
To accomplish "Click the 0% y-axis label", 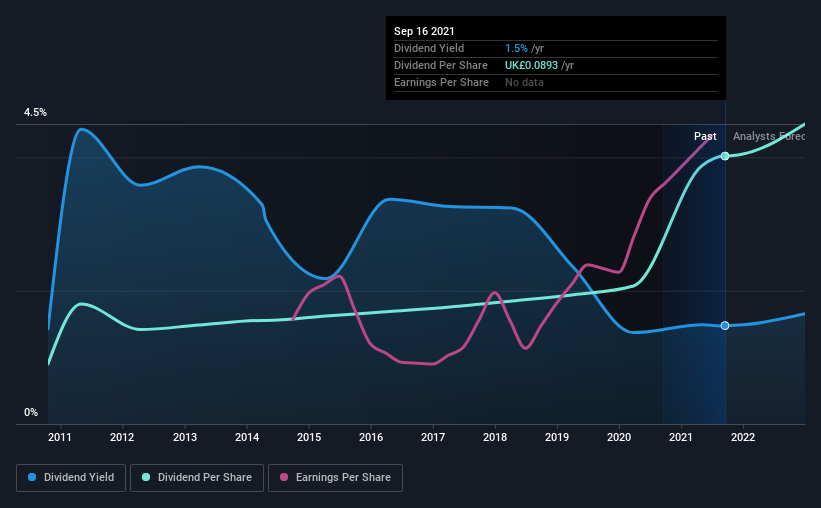I will point(31,413).
